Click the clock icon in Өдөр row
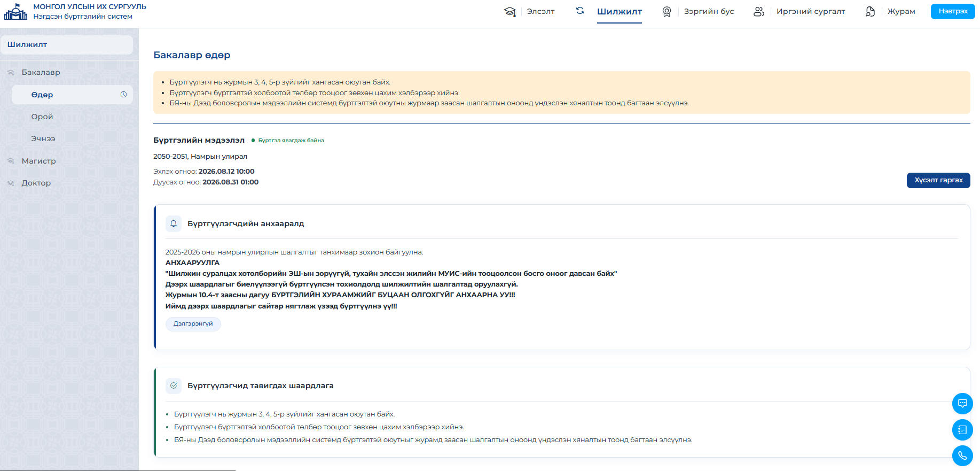Image resolution: width=980 pixels, height=471 pixels. (123, 95)
